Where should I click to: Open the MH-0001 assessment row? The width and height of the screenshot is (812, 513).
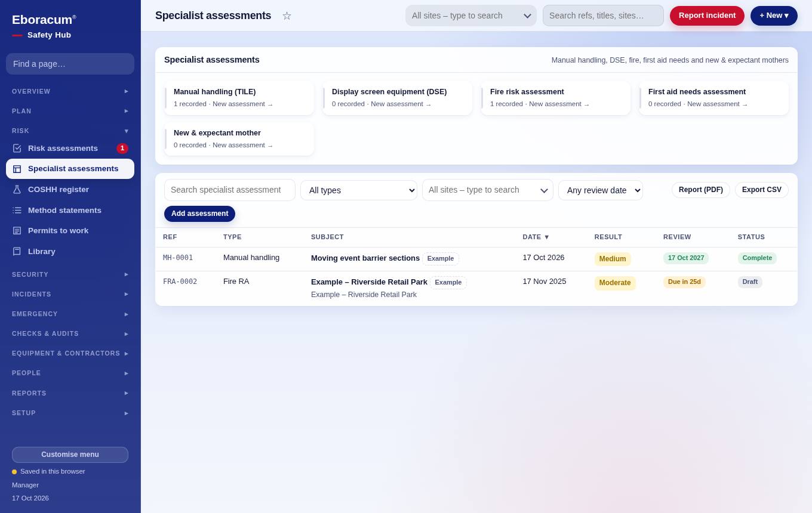(476, 259)
